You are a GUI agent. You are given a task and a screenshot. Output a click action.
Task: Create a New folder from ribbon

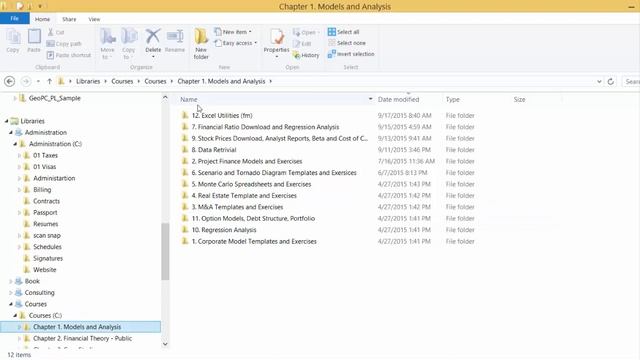coord(201,43)
